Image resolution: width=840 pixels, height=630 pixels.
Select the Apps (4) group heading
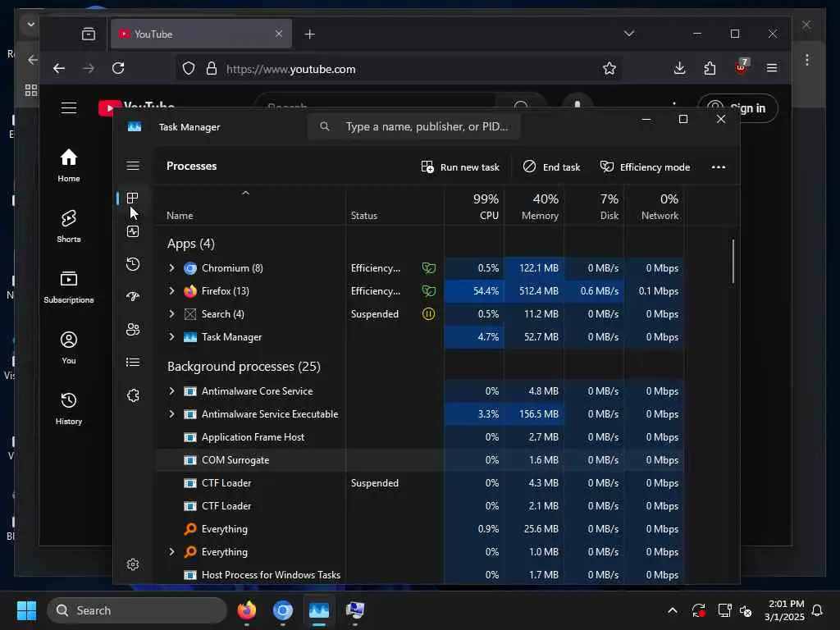pos(190,244)
